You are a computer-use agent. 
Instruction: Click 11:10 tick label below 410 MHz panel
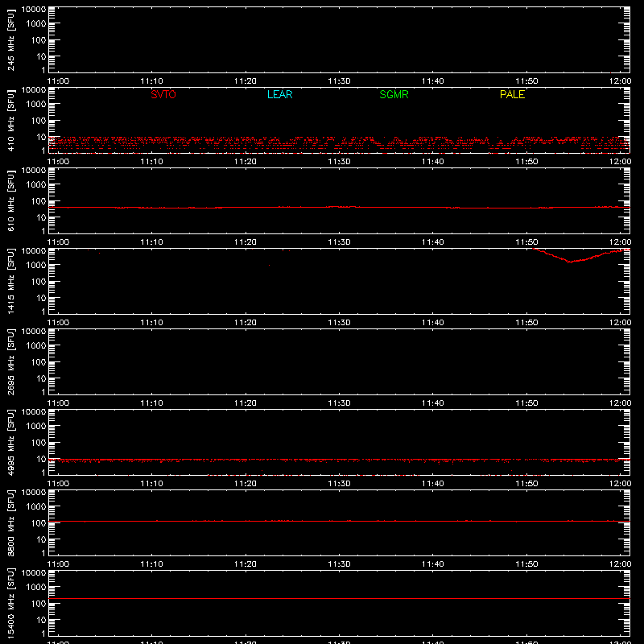point(152,162)
